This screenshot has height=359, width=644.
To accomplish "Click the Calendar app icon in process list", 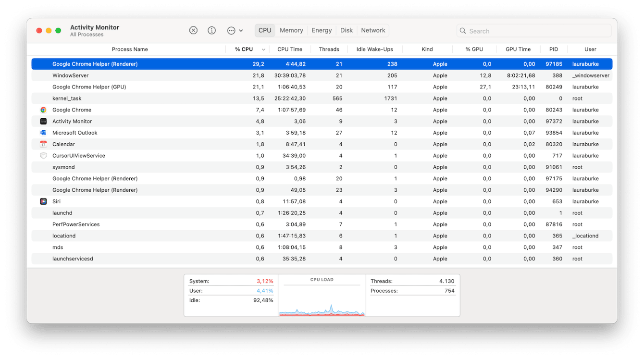I will [x=43, y=144].
